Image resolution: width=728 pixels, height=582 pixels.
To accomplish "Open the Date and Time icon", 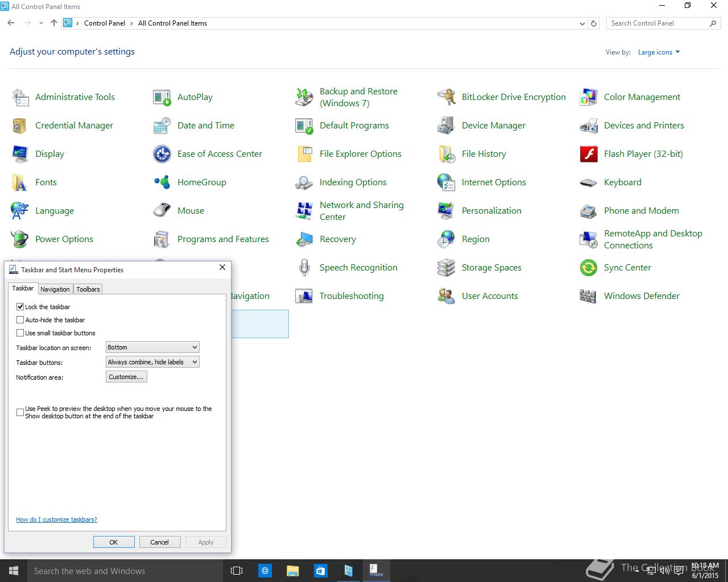I will click(x=162, y=126).
